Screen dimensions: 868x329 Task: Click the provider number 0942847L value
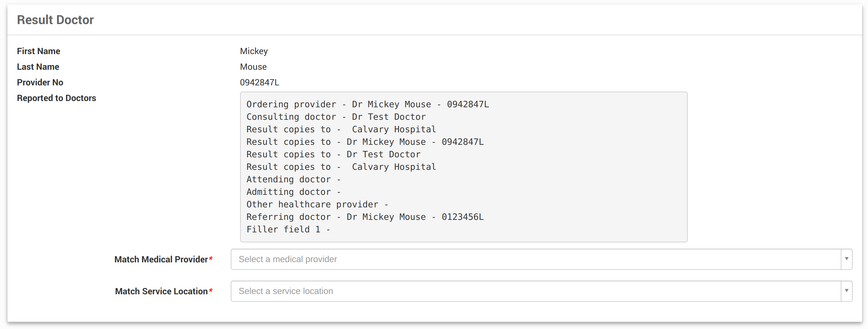click(x=259, y=83)
